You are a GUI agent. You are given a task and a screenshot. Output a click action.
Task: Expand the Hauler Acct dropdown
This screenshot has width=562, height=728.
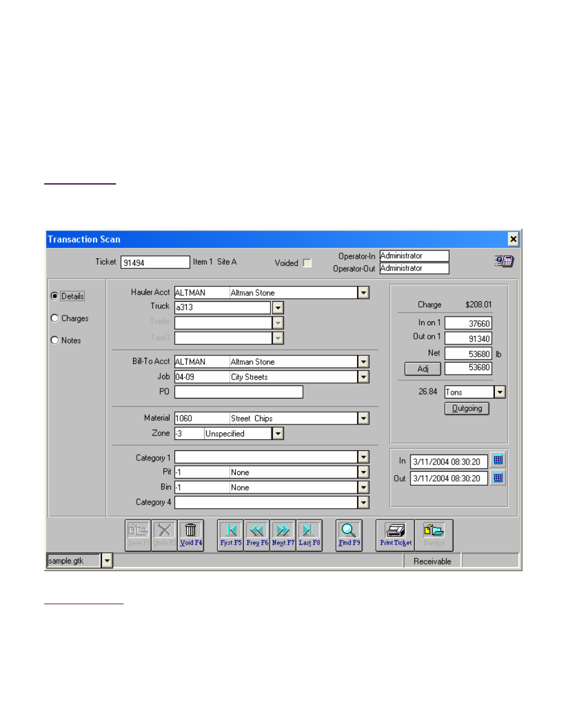[363, 292]
